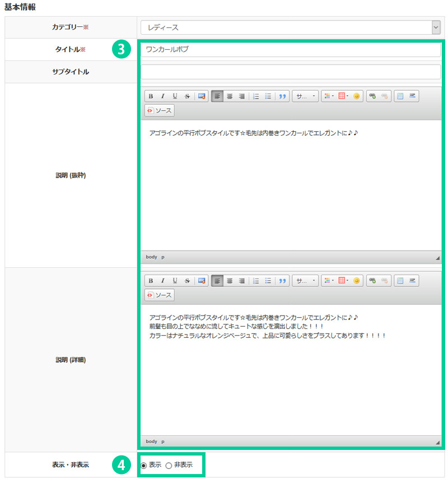
Task: Select the 表示 radio button
Action: point(144,465)
